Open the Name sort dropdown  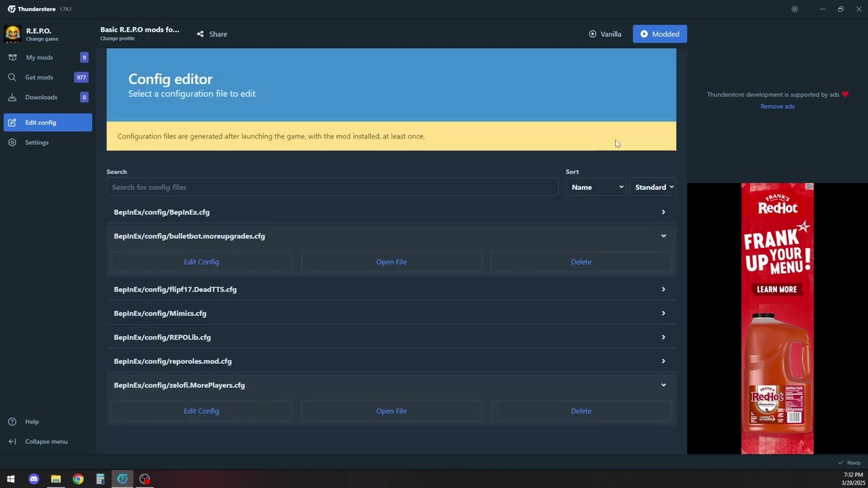pyautogui.click(x=596, y=187)
